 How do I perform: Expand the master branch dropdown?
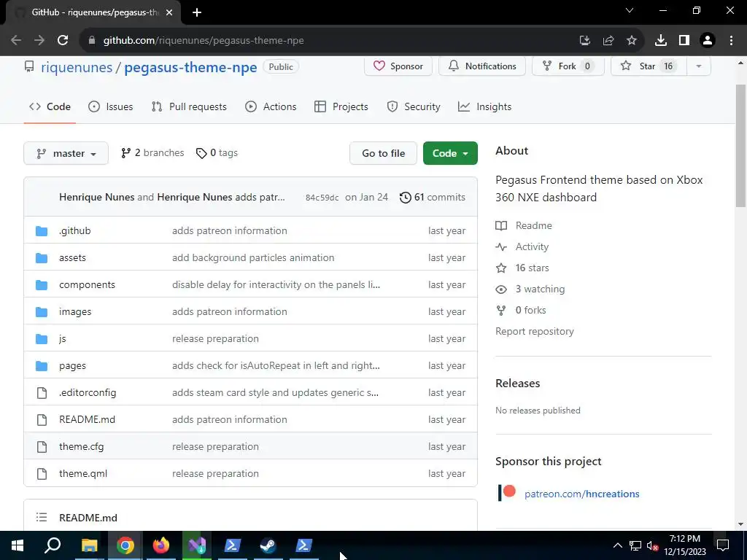[66, 153]
